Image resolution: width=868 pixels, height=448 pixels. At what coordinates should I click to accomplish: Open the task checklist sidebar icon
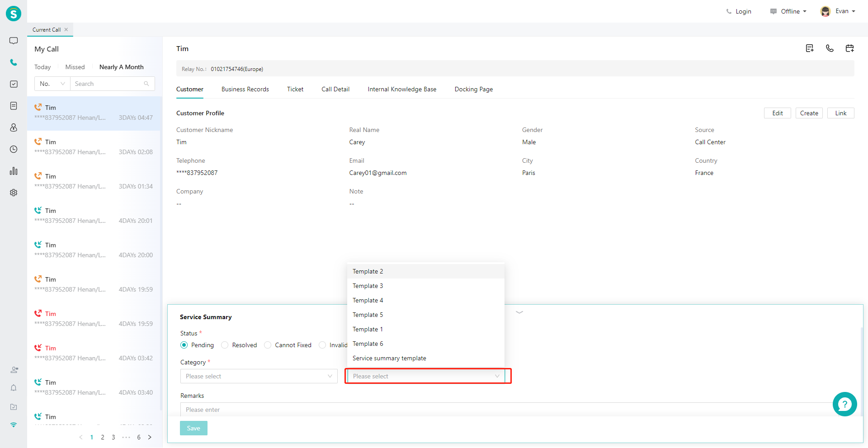[14, 84]
